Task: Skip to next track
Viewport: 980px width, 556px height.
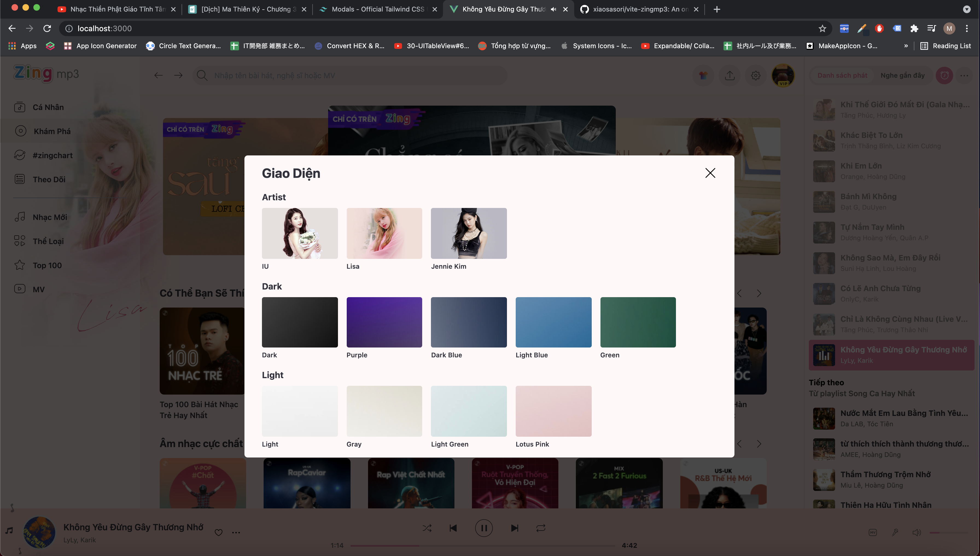Action: point(514,528)
